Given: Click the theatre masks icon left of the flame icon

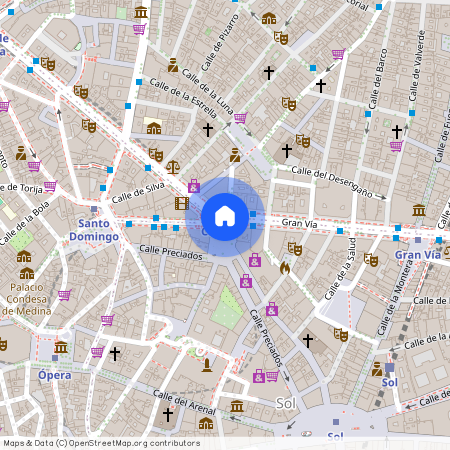Looking at the screenshot, I should click(295, 249).
